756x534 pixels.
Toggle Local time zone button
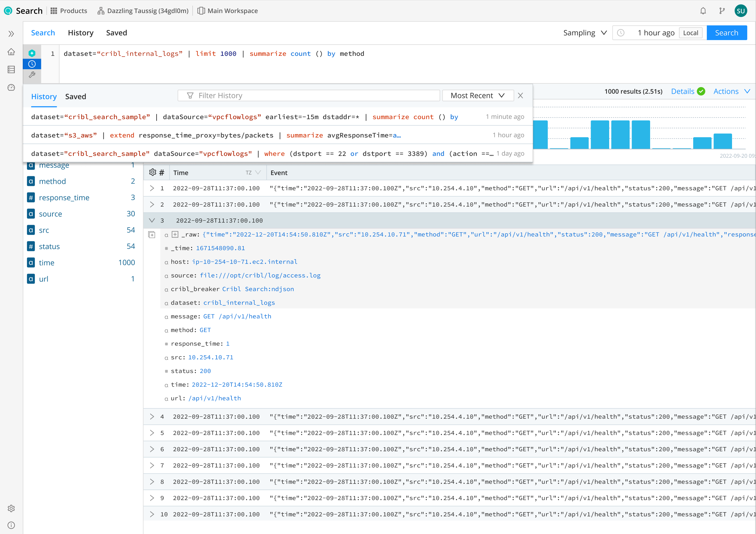[x=690, y=33]
